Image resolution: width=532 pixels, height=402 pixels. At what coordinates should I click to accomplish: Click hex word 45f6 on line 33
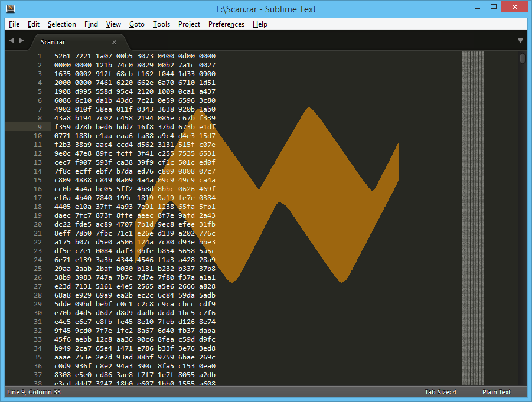pyautogui.click(x=63, y=339)
